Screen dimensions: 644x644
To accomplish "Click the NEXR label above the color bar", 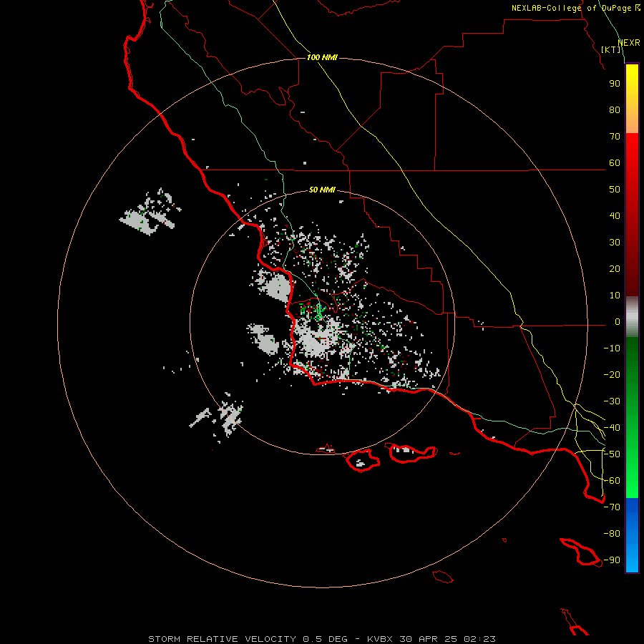I will click(x=629, y=43).
